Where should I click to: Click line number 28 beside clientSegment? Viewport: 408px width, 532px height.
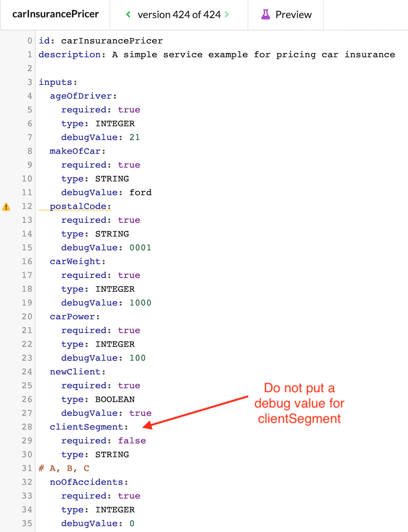pyautogui.click(x=26, y=427)
